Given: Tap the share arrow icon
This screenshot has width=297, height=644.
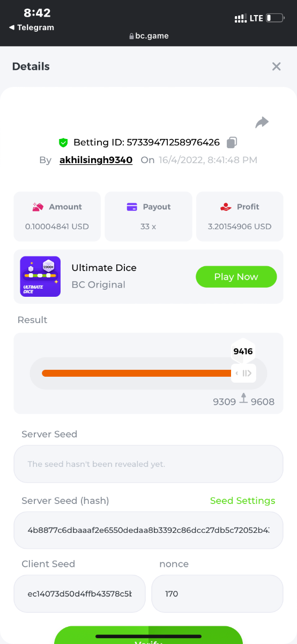Looking at the screenshot, I should [x=262, y=122].
